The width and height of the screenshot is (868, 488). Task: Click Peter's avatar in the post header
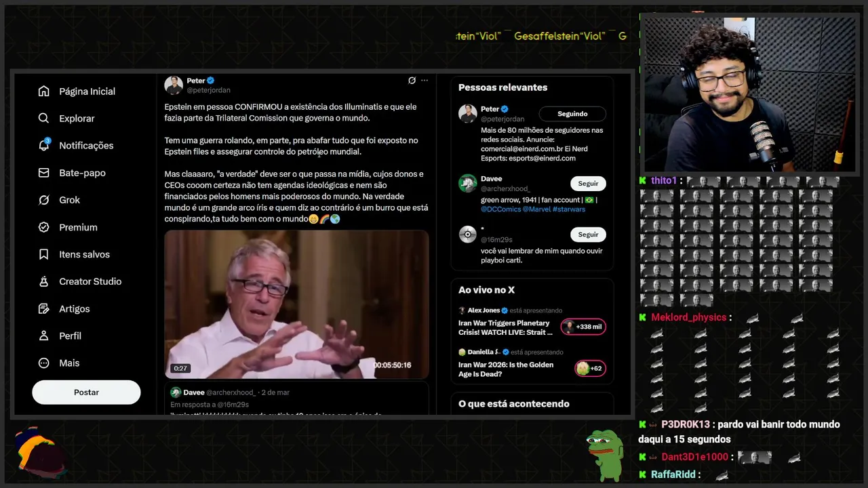(x=174, y=85)
